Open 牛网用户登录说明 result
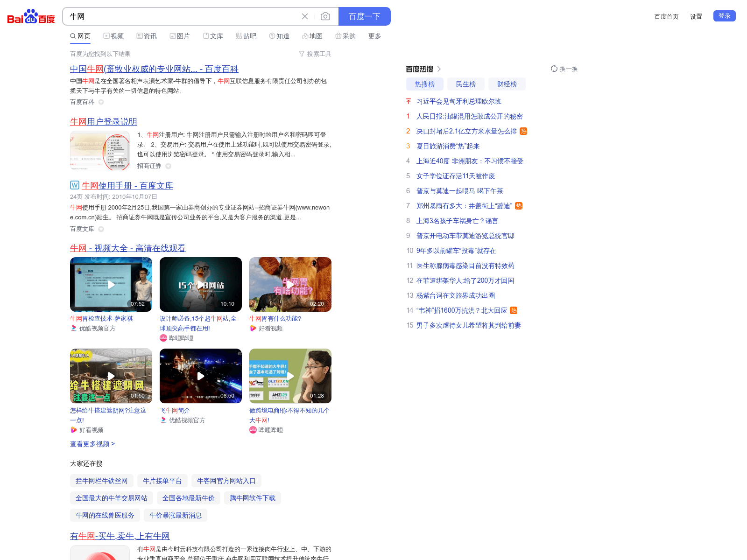Viewport: 747px width, 560px height. coord(104,122)
